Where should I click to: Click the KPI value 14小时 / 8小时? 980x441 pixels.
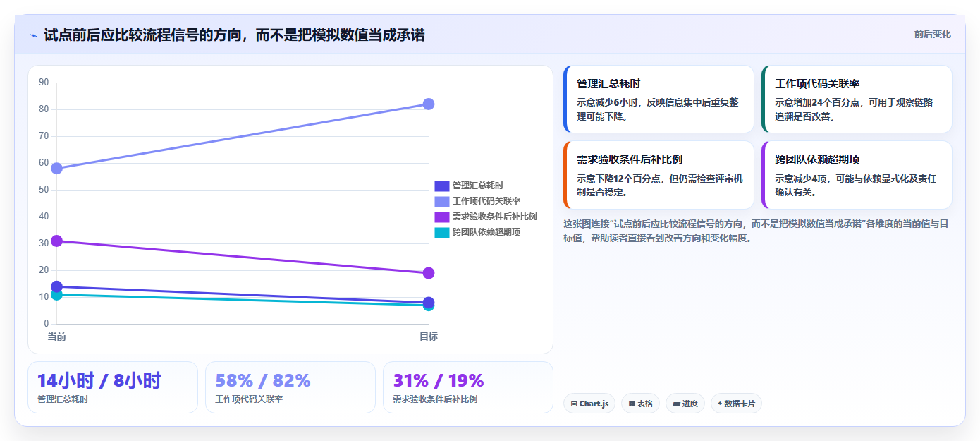tap(99, 380)
